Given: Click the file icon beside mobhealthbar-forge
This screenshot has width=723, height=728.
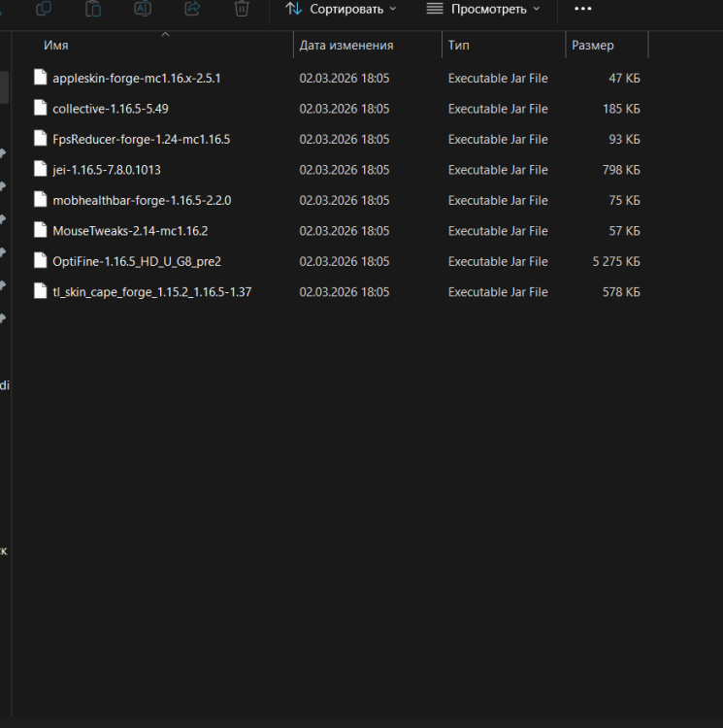Looking at the screenshot, I should tap(41, 200).
